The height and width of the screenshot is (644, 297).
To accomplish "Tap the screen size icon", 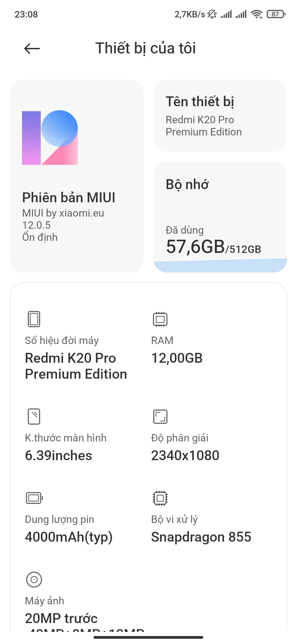I will (x=34, y=416).
